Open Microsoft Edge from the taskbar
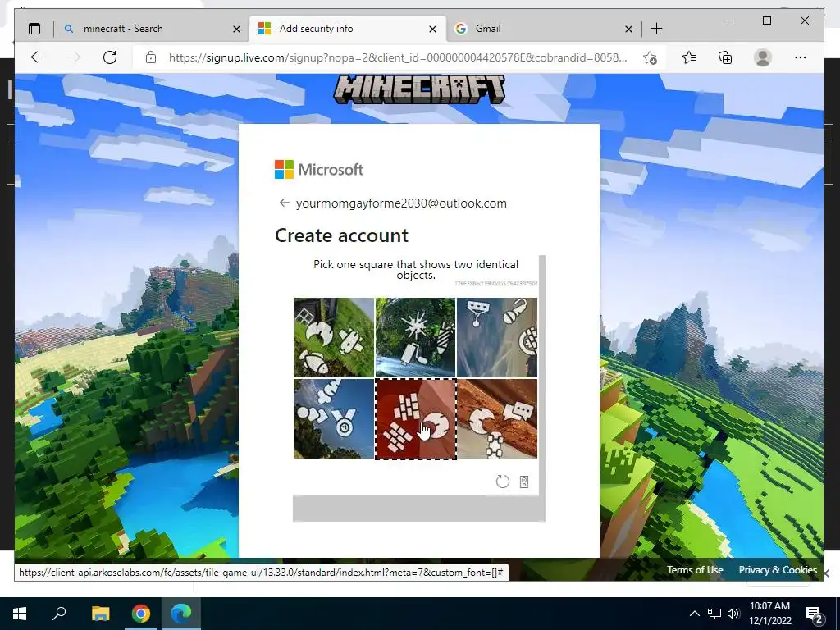Screen dimensions: 840x630 point(181,614)
